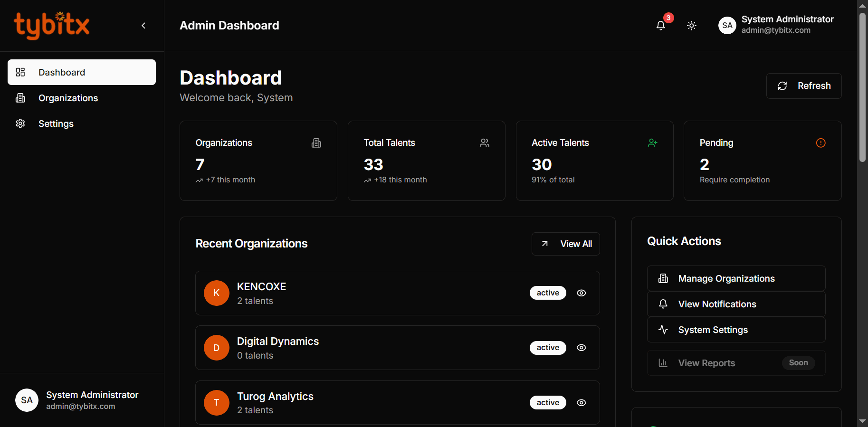
Task: Click the red notification count badge
Action: point(668,18)
